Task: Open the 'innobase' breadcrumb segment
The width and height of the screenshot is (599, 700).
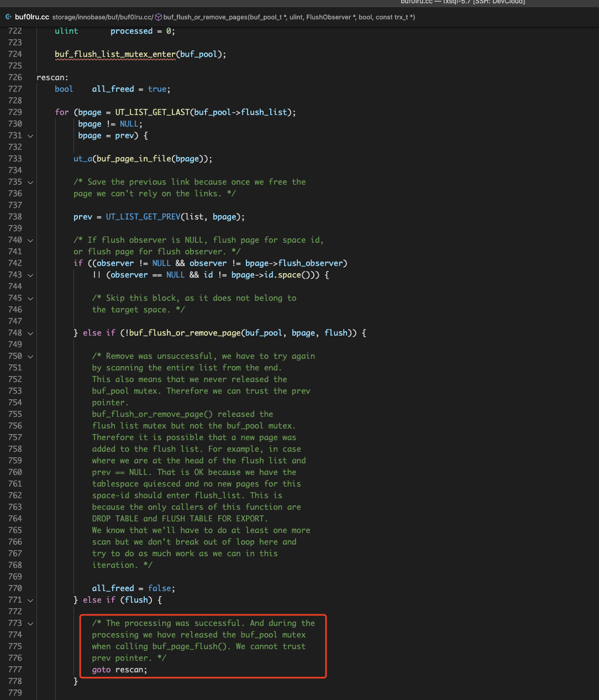Action: [91, 17]
